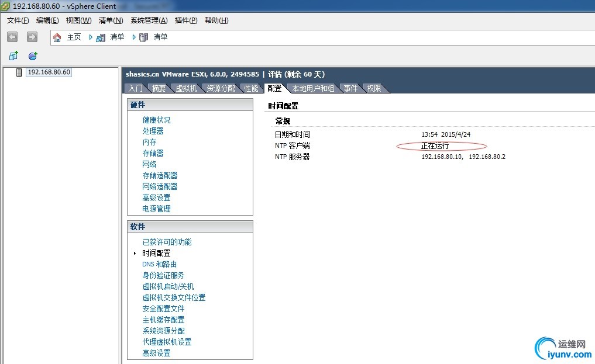Image resolution: width=595 pixels, height=364 pixels.
Task: Expand arrow before second 清单 breadcrumb
Action: pos(134,37)
